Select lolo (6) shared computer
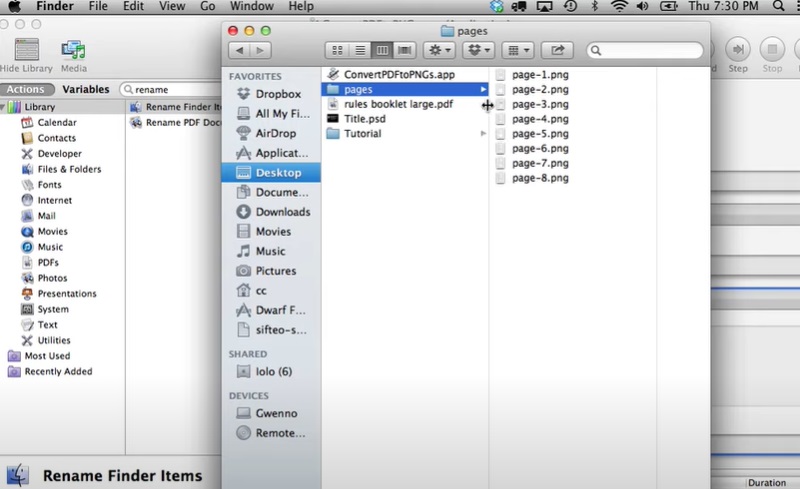The width and height of the screenshot is (800, 489). [271, 372]
